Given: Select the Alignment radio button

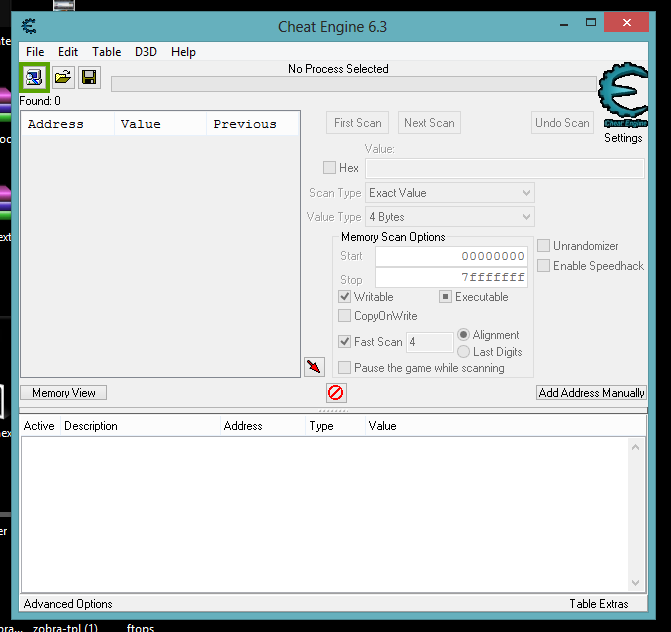Looking at the screenshot, I should pos(463,335).
